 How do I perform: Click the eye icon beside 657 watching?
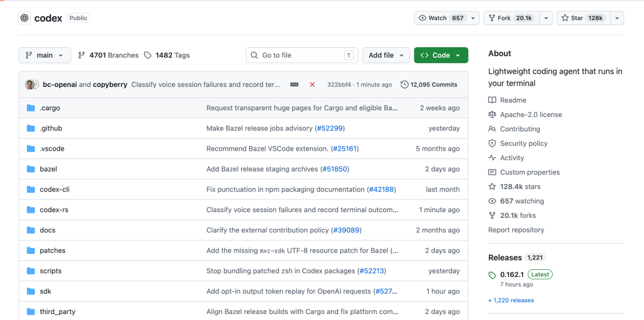[x=492, y=201]
